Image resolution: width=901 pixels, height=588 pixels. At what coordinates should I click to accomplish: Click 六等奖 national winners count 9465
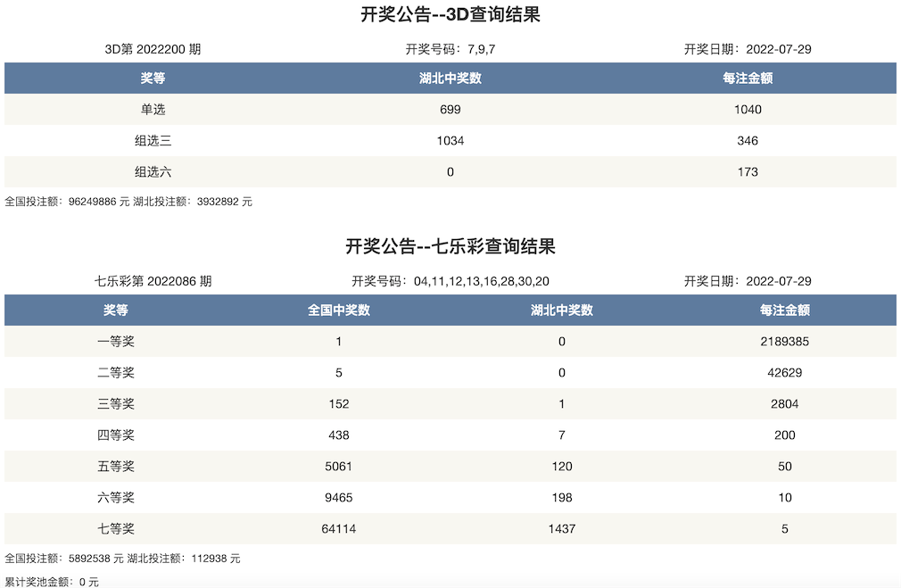338,498
